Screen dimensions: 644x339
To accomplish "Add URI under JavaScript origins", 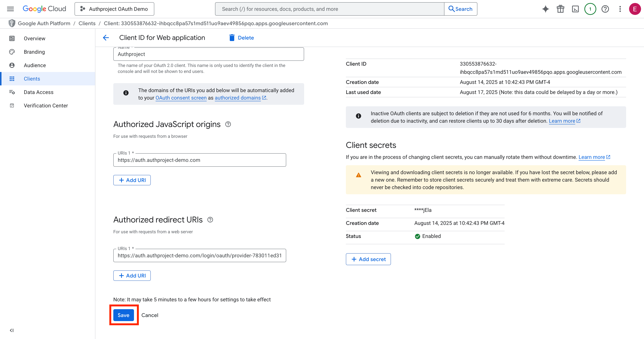I will click(132, 180).
